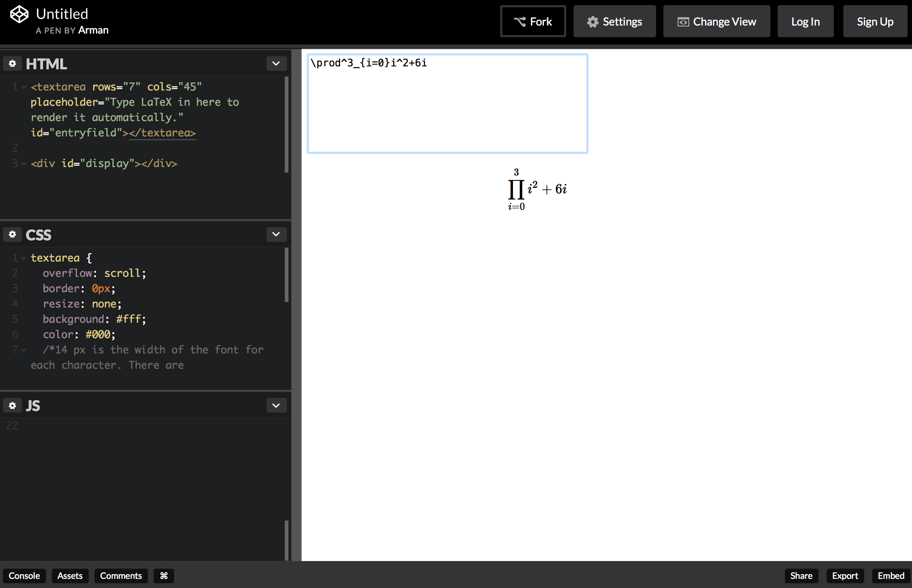This screenshot has width=912, height=588.
Task: Click the Fork icon button
Action: coord(533,22)
